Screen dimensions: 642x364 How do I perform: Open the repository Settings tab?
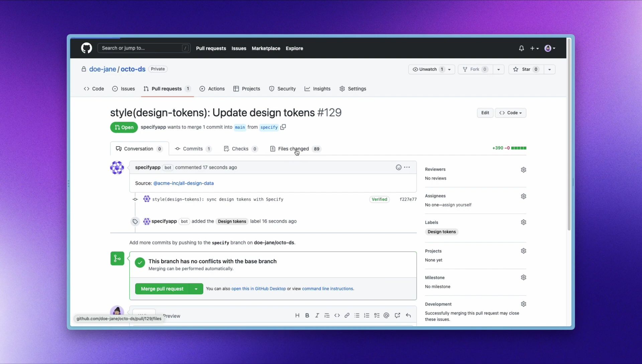click(353, 89)
